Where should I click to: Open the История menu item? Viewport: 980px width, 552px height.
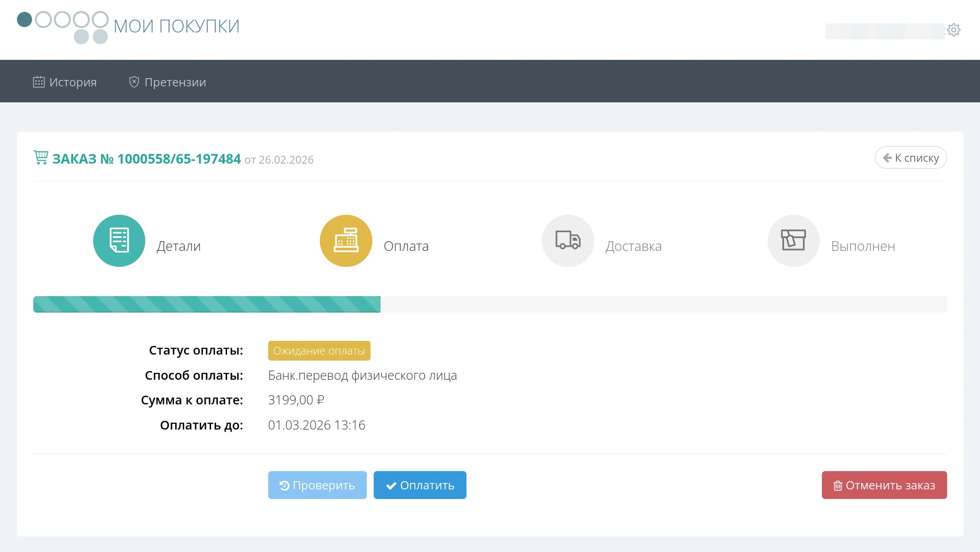click(x=73, y=82)
